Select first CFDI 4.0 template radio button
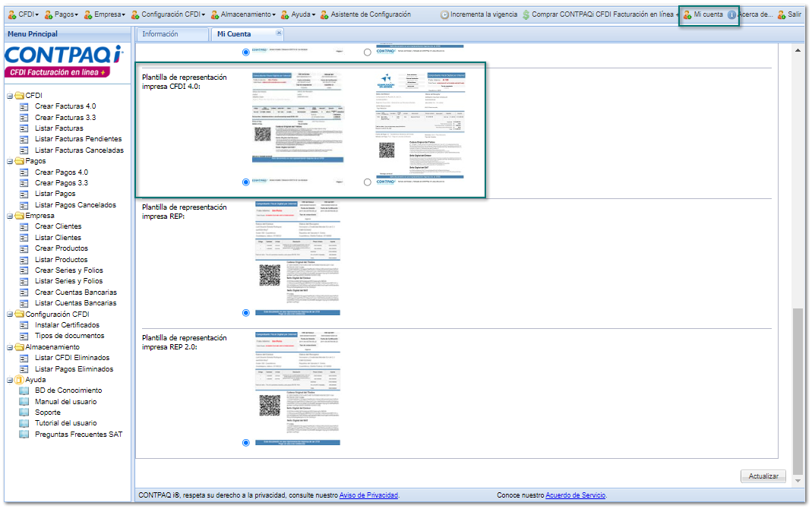 [x=246, y=182]
